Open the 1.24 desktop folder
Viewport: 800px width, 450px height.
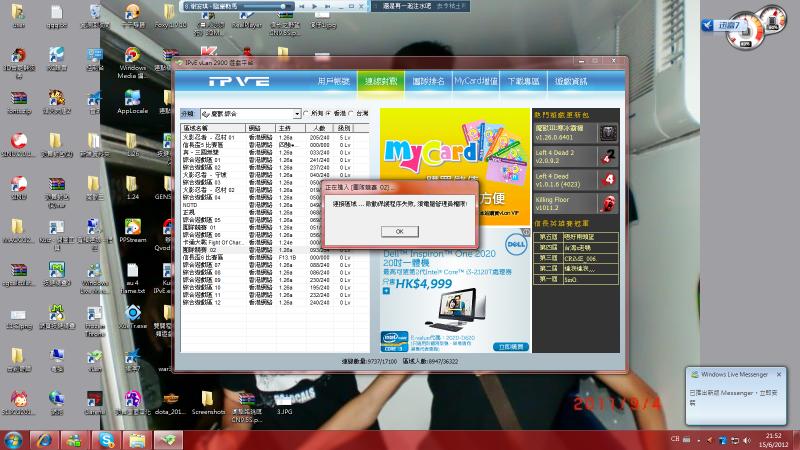[132, 187]
